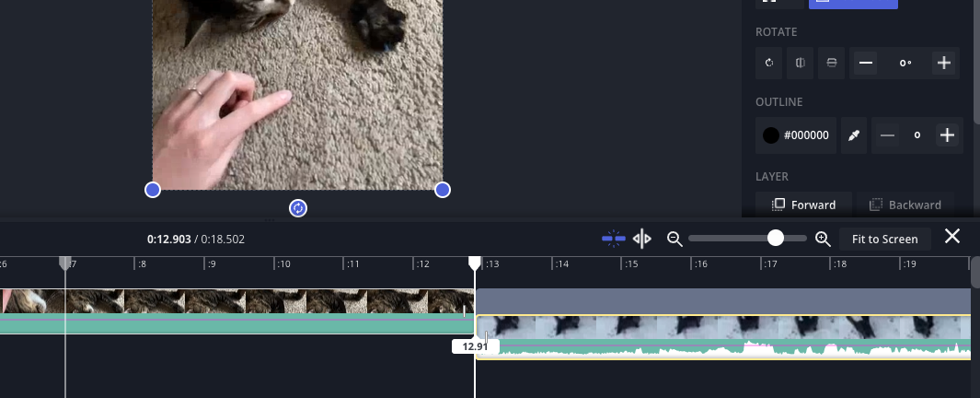This screenshot has width=980, height=398.
Task: Flip the video horizontally
Action: pos(801,63)
